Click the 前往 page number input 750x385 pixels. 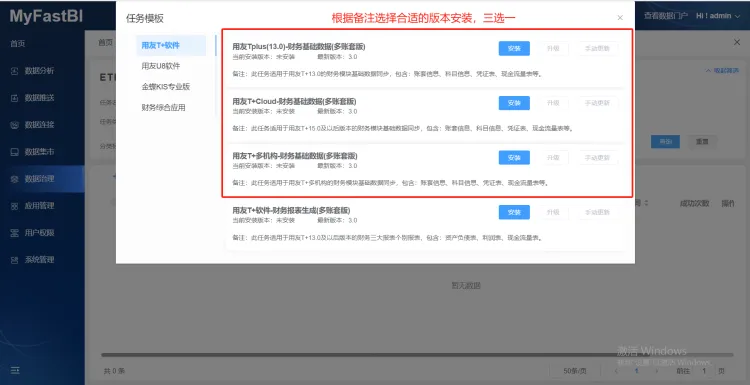704,371
